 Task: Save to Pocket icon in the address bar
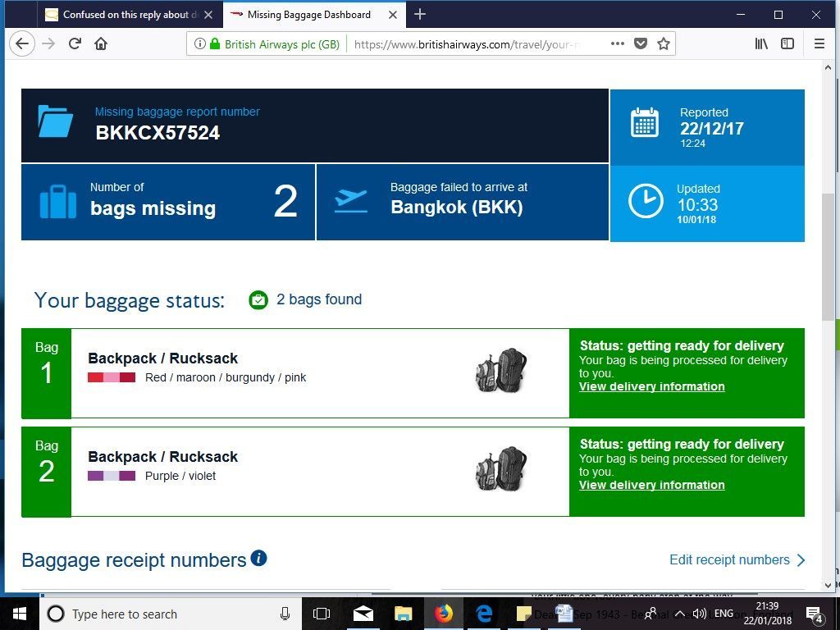640,44
